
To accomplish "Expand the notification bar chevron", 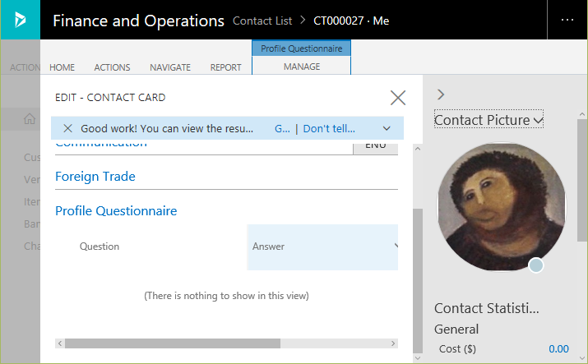I will click(387, 129).
